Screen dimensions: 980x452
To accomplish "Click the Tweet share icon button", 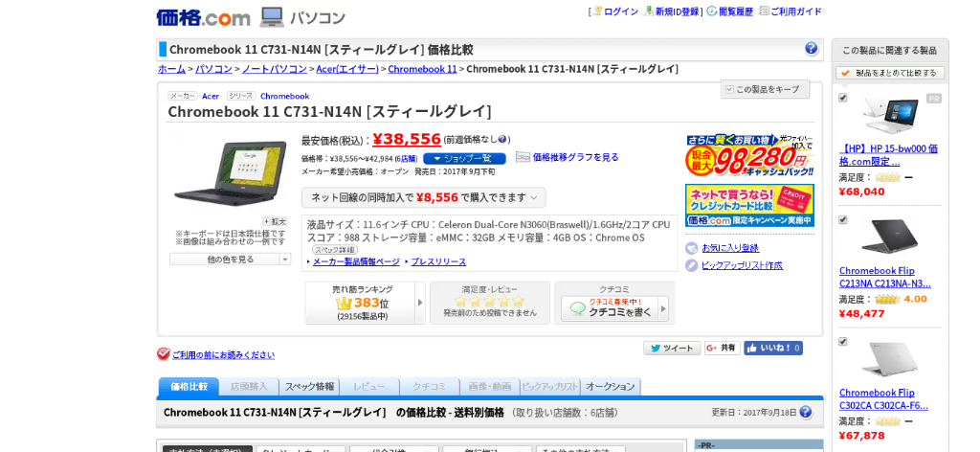I will click(x=672, y=349).
